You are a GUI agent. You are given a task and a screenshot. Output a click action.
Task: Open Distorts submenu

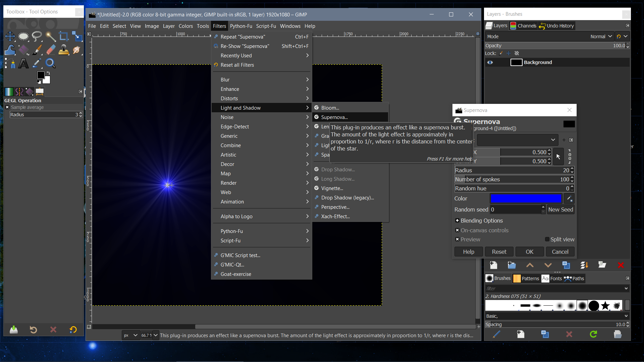(x=262, y=99)
